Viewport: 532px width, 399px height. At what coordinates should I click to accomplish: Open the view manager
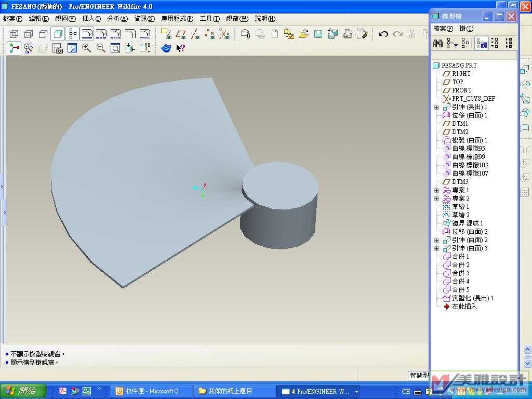(58, 48)
